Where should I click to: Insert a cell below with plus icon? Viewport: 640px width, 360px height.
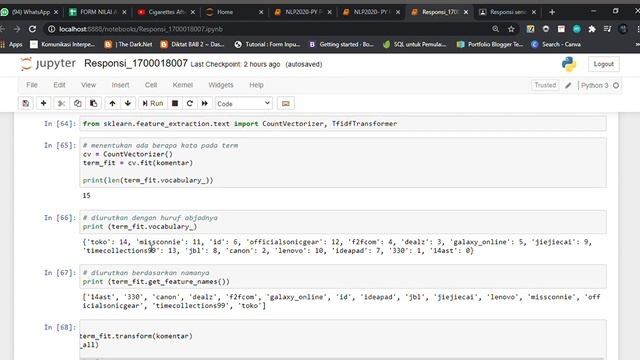click(x=43, y=104)
